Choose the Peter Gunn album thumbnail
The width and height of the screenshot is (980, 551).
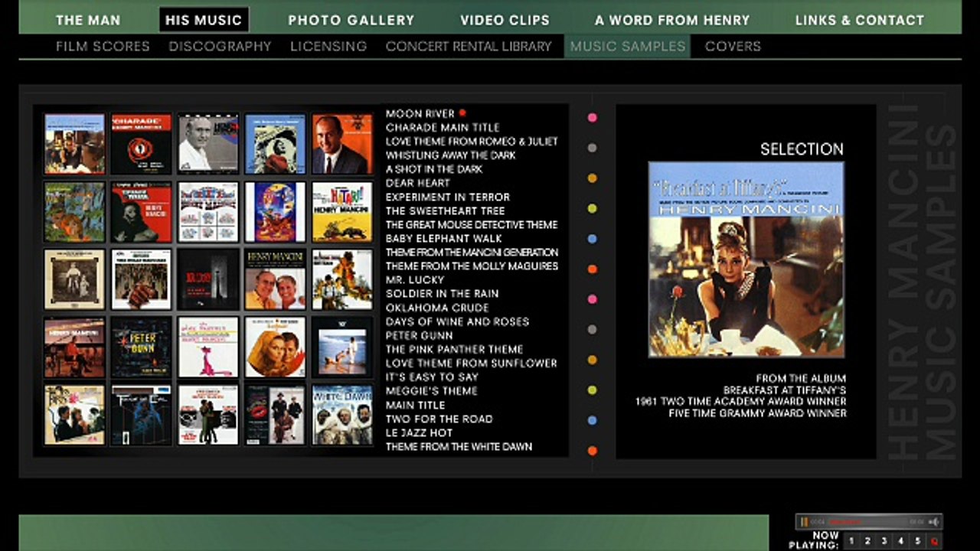coord(141,347)
